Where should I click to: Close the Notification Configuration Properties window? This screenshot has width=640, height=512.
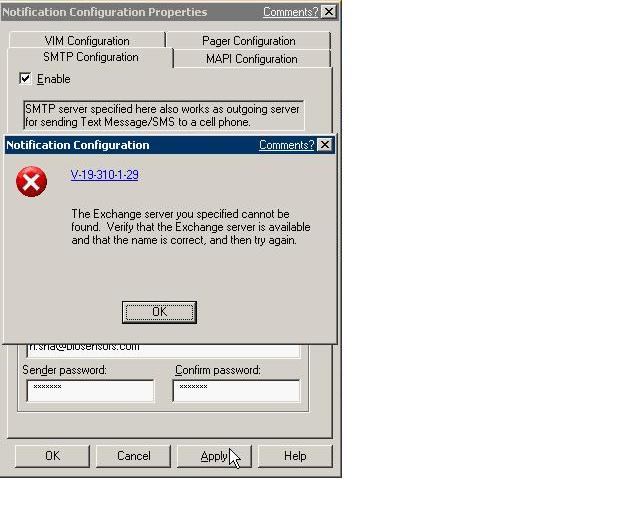pyautogui.click(x=329, y=12)
